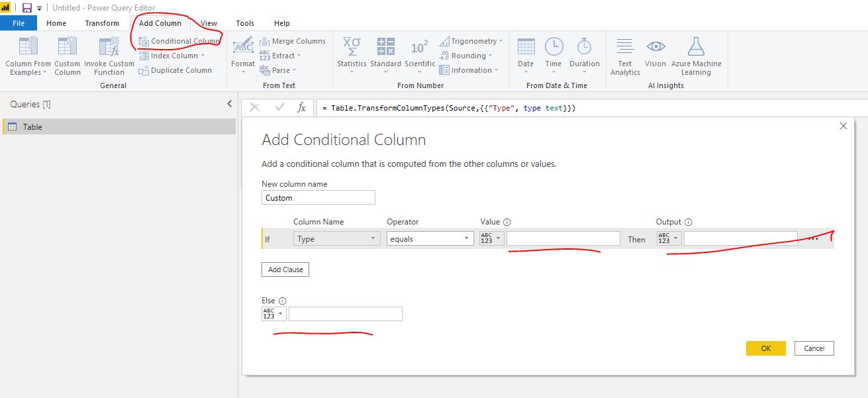Collapse the Queries pane chevron
The image size is (868, 398).
coord(229,104)
